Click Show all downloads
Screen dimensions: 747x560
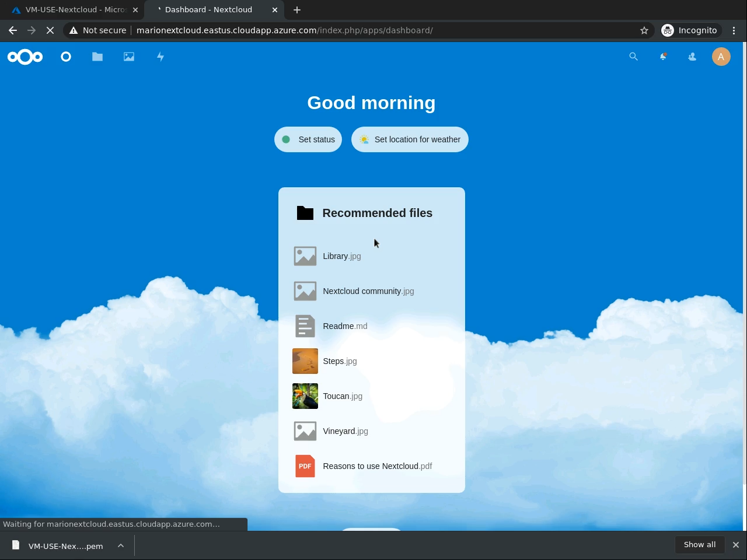699,545
